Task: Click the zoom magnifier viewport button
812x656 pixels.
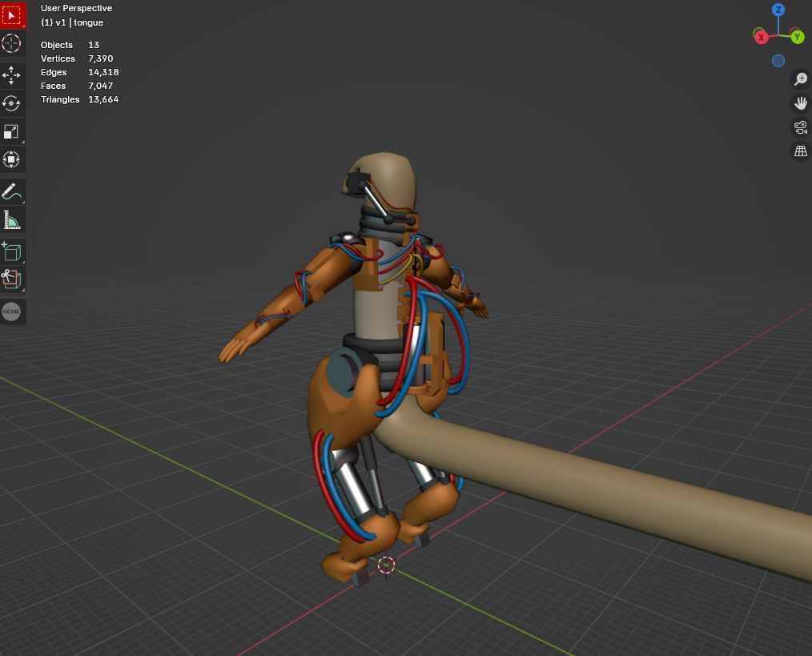Action: (x=801, y=78)
